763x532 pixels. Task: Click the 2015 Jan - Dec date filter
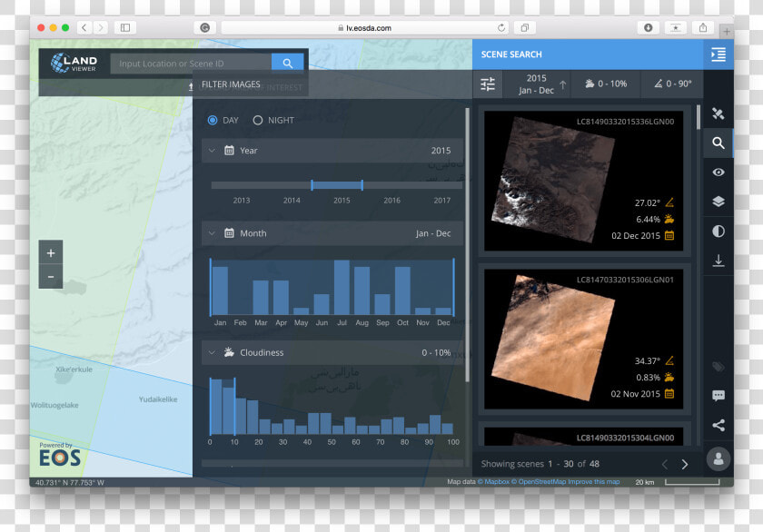click(536, 84)
